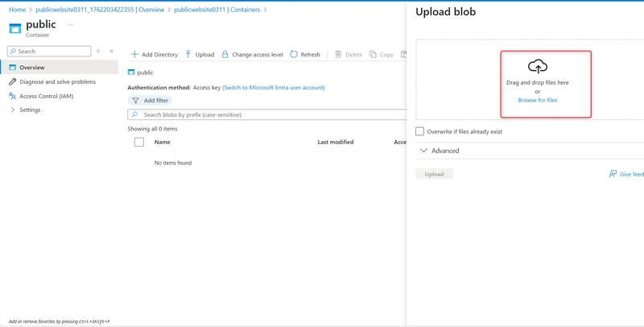Click the Upload arrow icon in toolbar
The height and width of the screenshot is (327, 644).
coord(188,55)
